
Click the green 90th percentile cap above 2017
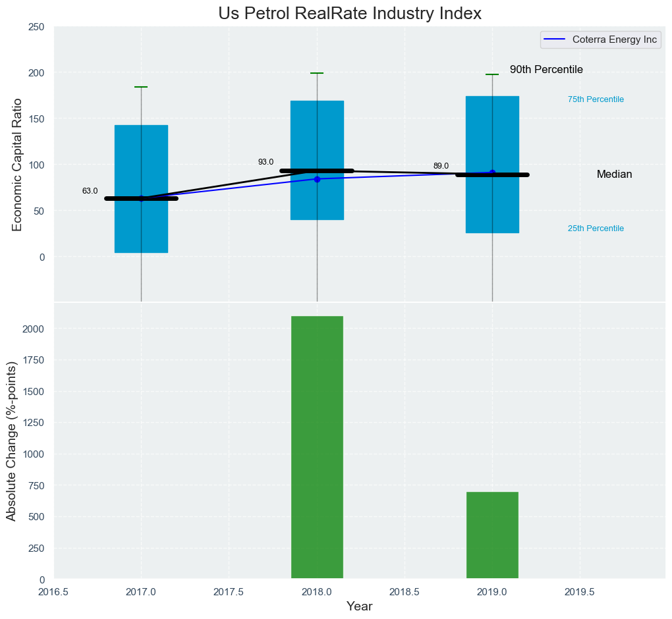pos(141,87)
